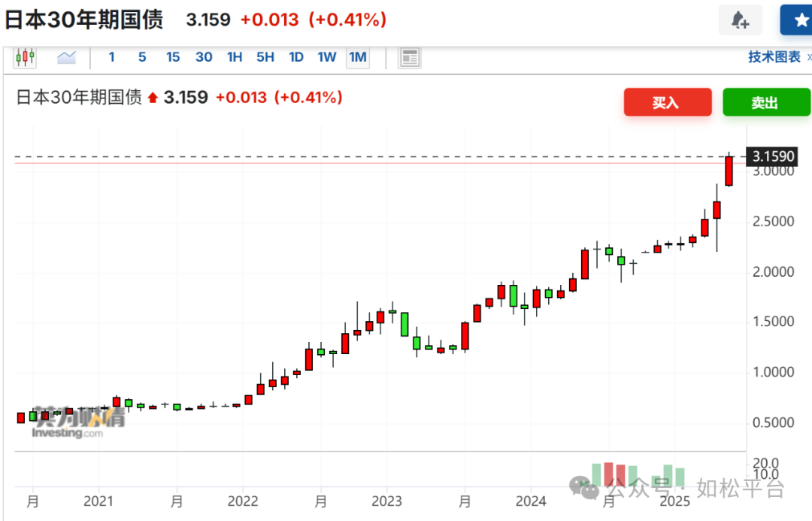Select the 1M monthly interval

357,57
